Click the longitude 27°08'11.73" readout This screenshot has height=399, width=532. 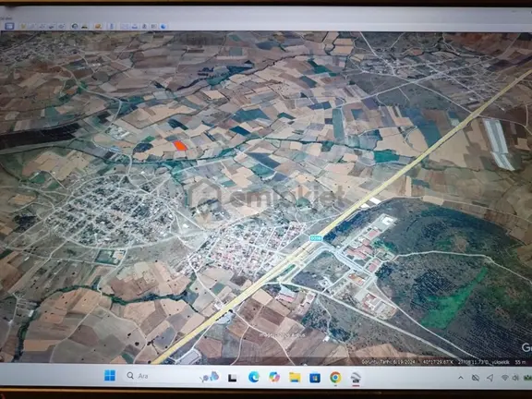(x=473, y=362)
